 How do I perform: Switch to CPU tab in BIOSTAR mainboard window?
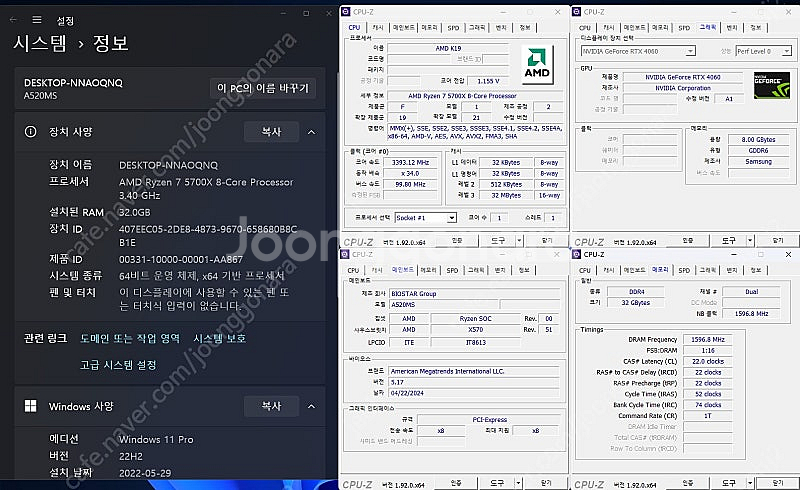click(353, 270)
